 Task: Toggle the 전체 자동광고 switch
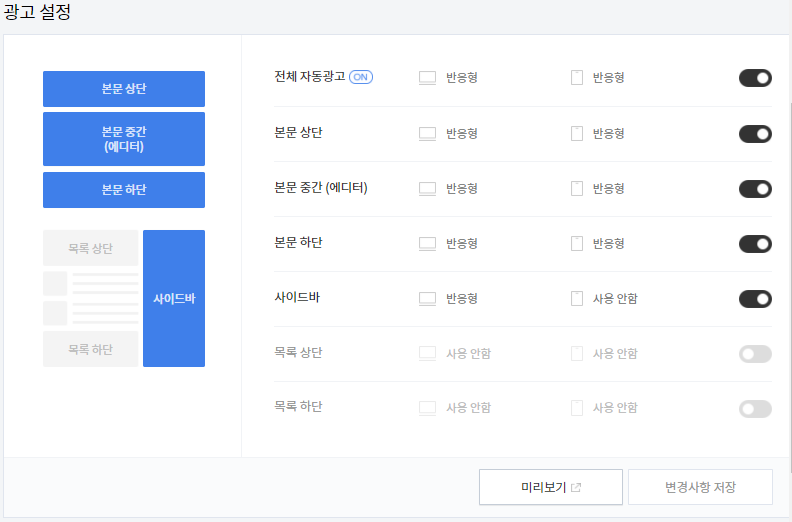pyautogui.click(x=755, y=78)
